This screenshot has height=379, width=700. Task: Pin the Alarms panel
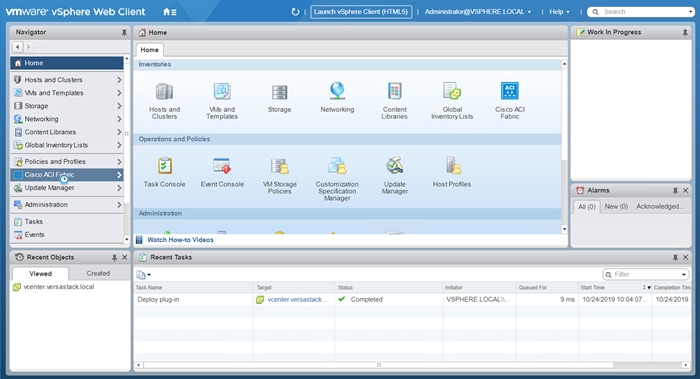pyautogui.click(x=675, y=191)
